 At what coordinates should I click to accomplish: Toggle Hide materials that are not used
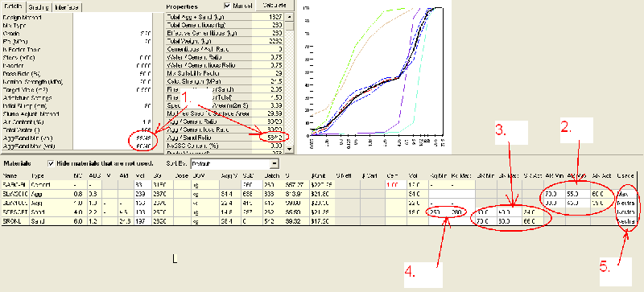(x=51, y=163)
